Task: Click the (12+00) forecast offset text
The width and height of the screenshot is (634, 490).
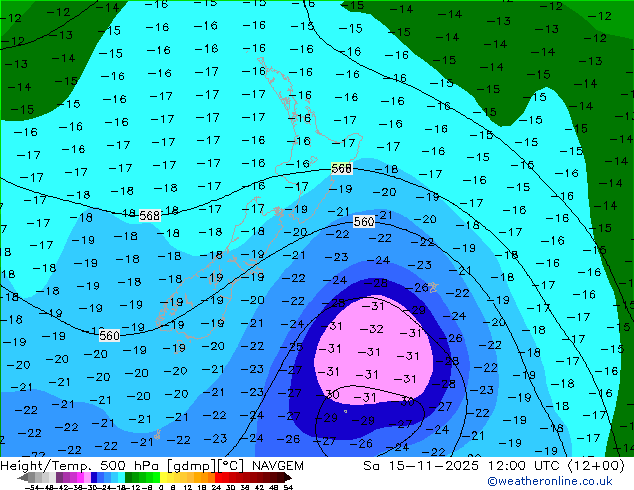Action: (596, 466)
